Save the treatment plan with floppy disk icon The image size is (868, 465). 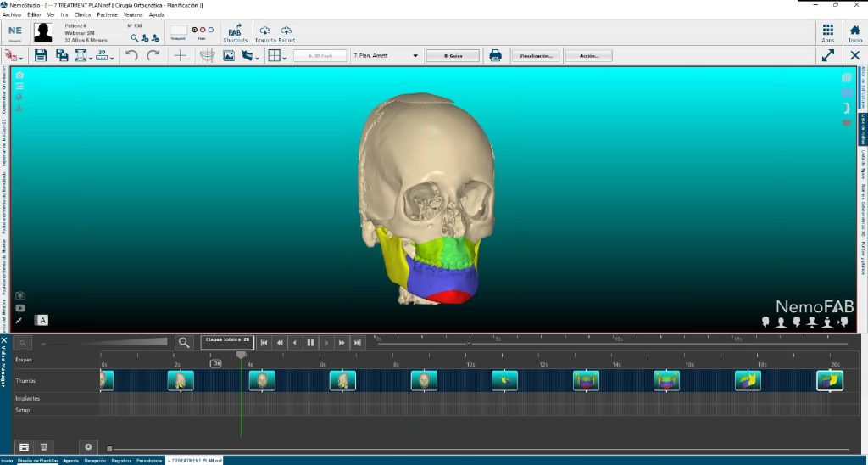[x=41, y=55]
